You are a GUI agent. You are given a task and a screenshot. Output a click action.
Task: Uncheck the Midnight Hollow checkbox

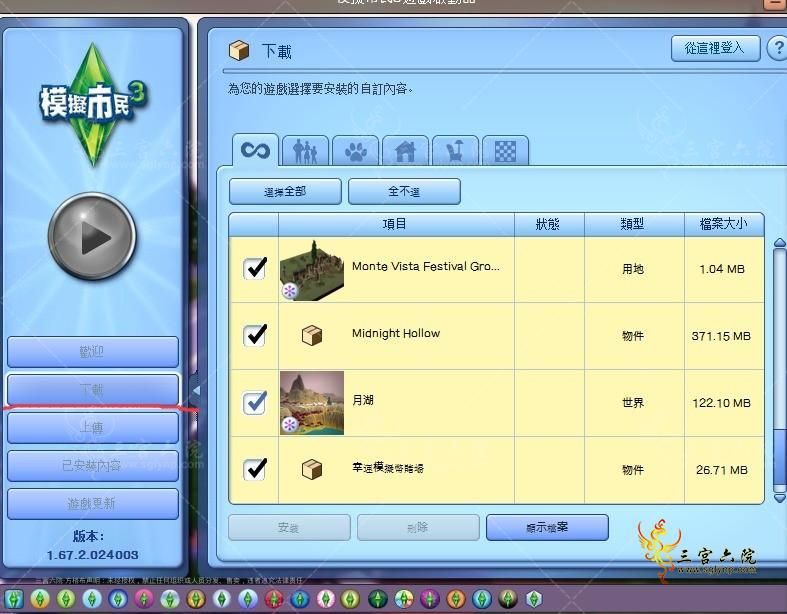click(x=255, y=335)
